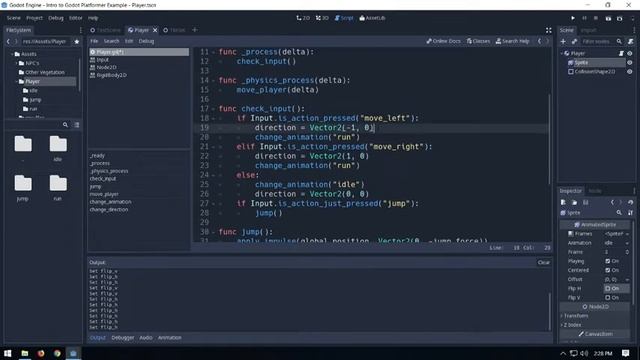Toggle the Centered checkbox
The width and height of the screenshot is (640, 360).
click(x=608, y=270)
